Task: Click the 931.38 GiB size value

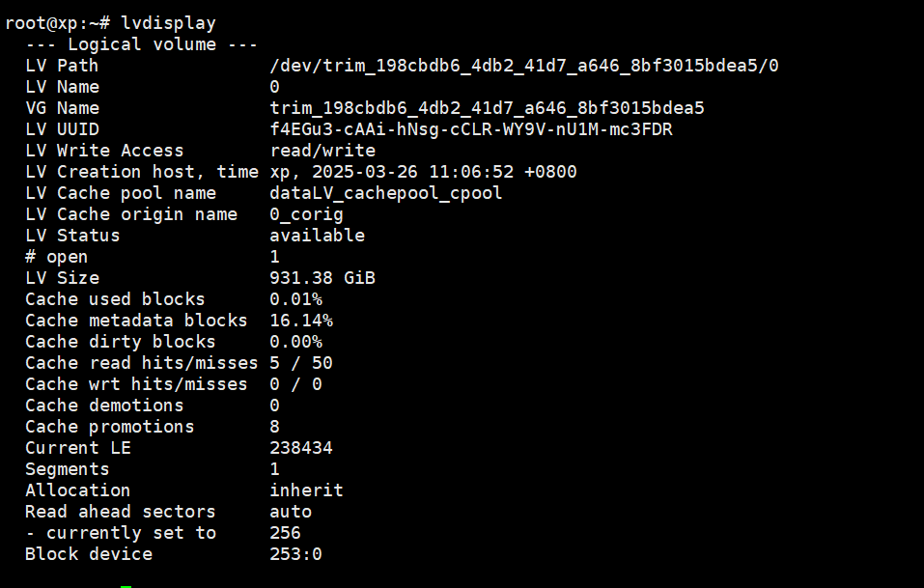Action: click(x=322, y=278)
